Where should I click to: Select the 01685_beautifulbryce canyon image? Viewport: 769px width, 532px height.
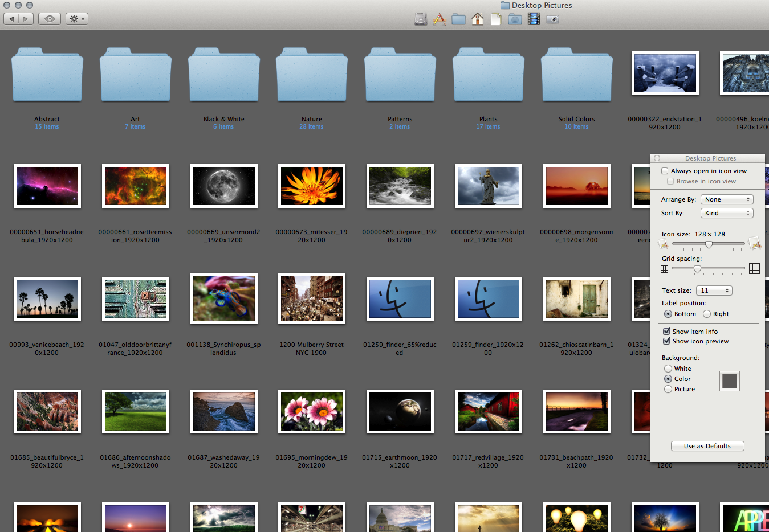[x=47, y=411]
